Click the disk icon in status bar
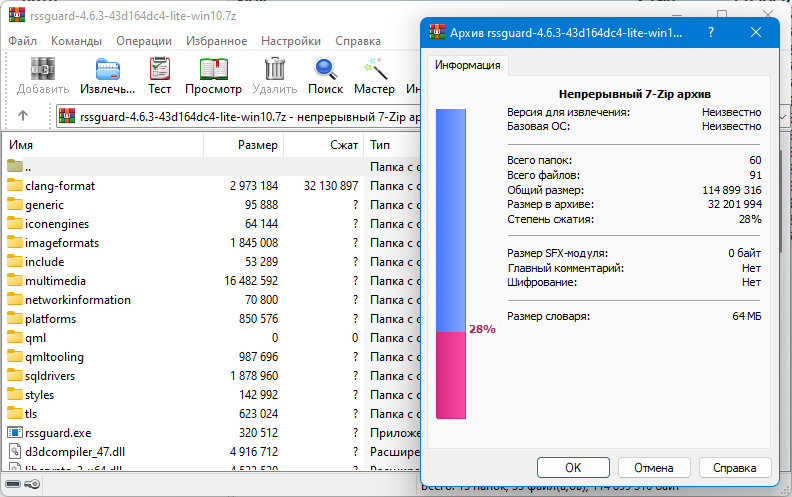792x497 pixels. coord(13,484)
